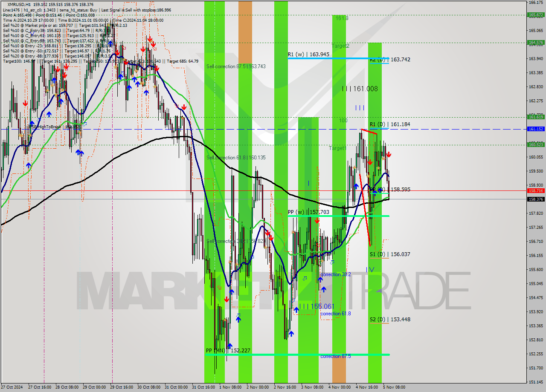Click Sell correction 61.8 | 160.135 text
546x392 pixels.
point(236,158)
